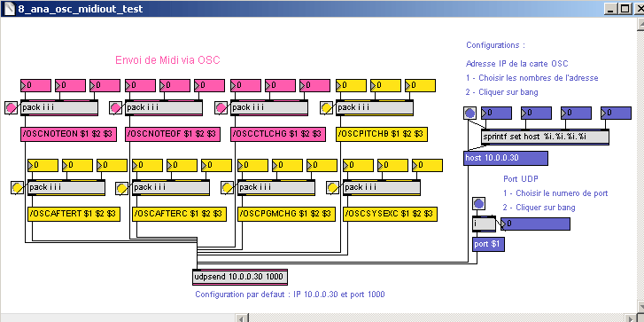644x322 pixels.
Task: Click the host 10.0.0.30 message box
Action: coord(506,158)
